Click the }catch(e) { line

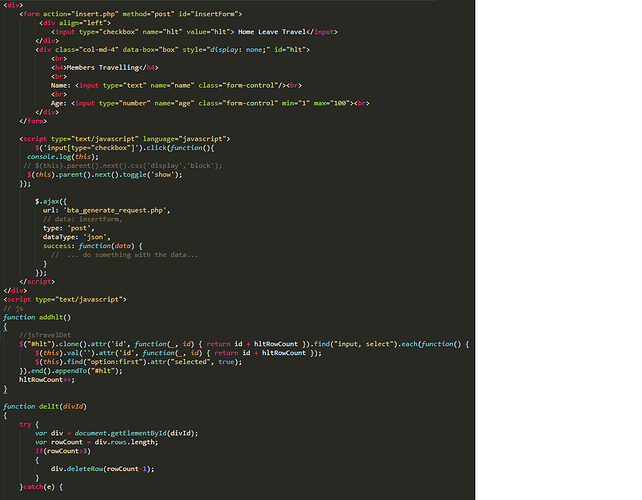[41, 487]
